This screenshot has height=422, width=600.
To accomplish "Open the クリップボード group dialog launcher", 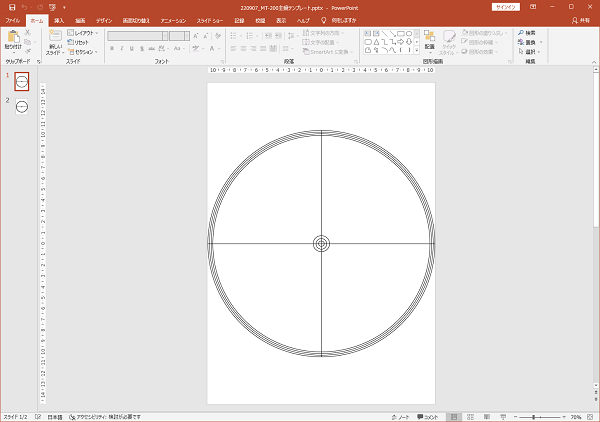I will tap(39, 61).
